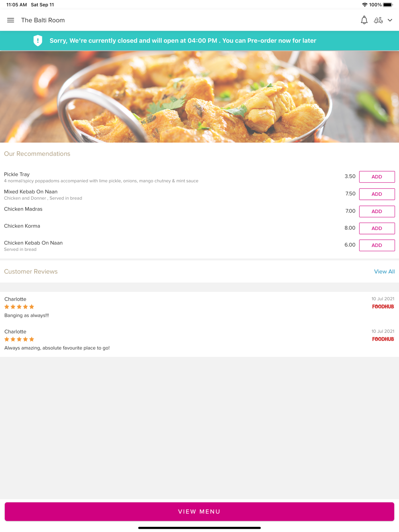This screenshot has width=399, height=532.
Task: Add Mixed Kebab On Naan to order
Action: click(x=377, y=194)
